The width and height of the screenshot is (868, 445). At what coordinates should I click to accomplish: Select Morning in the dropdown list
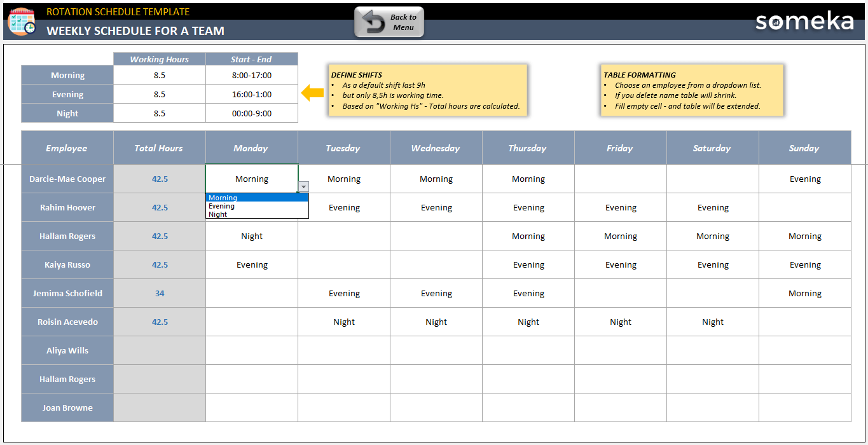[x=257, y=198]
